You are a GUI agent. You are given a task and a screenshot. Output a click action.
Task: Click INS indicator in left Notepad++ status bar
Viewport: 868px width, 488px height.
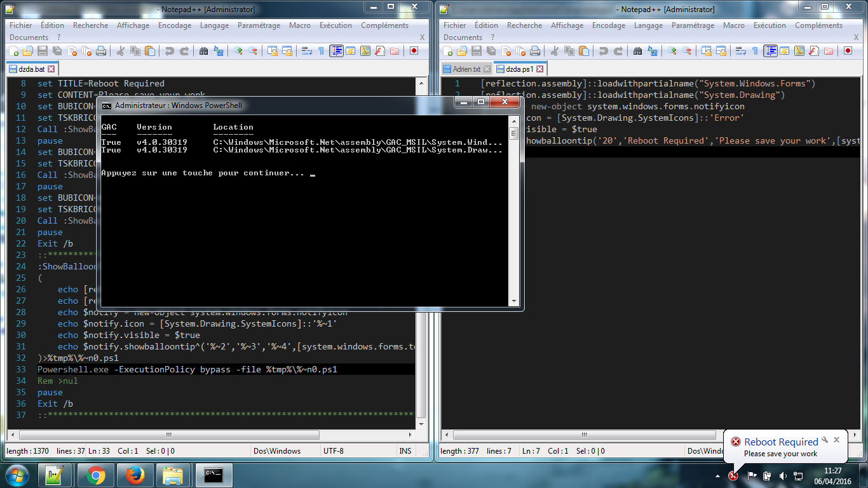[405, 451]
